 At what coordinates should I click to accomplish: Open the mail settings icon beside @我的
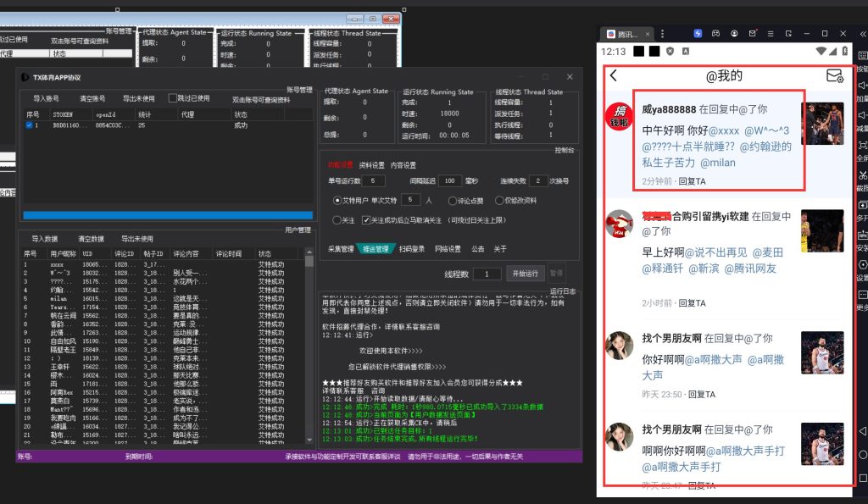click(x=834, y=76)
